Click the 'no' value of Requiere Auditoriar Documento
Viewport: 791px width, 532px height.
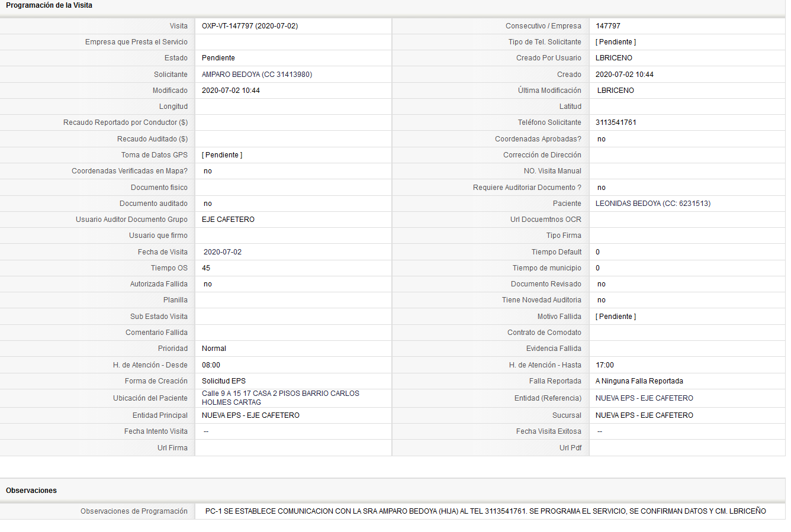(602, 188)
